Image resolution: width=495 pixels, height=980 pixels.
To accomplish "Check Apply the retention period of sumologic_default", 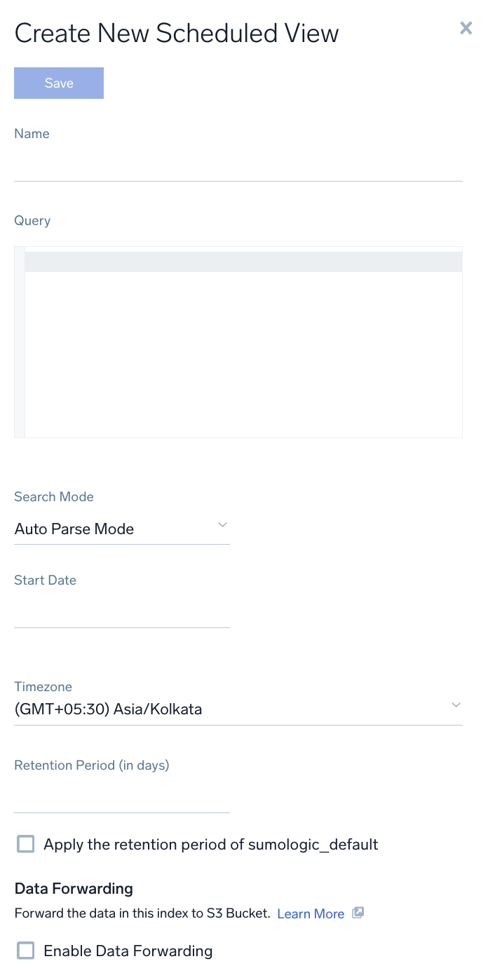I will pyautogui.click(x=25, y=844).
